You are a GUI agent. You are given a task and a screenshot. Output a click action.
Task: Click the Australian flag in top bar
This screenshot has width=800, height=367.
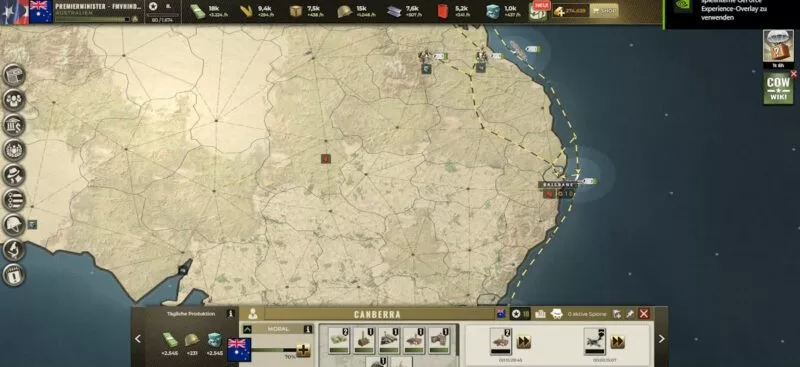(x=41, y=11)
